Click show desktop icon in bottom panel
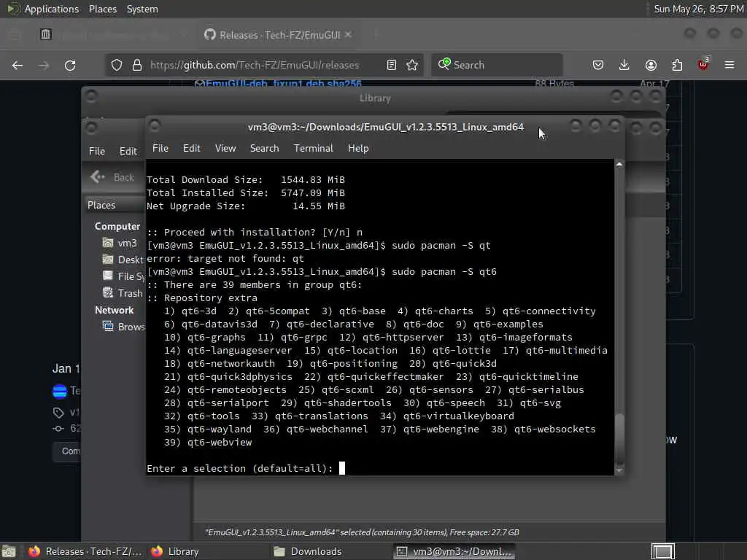Image resolution: width=747 pixels, height=560 pixels. pyautogui.click(x=9, y=551)
